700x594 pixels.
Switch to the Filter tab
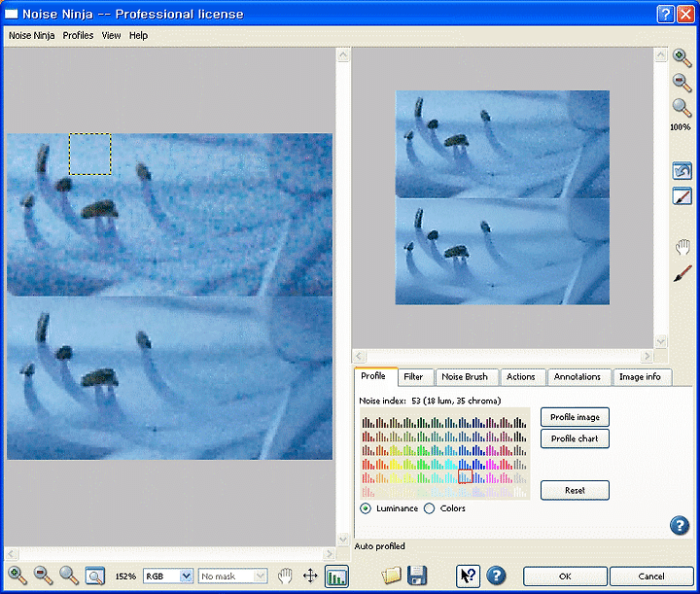pyautogui.click(x=413, y=376)
